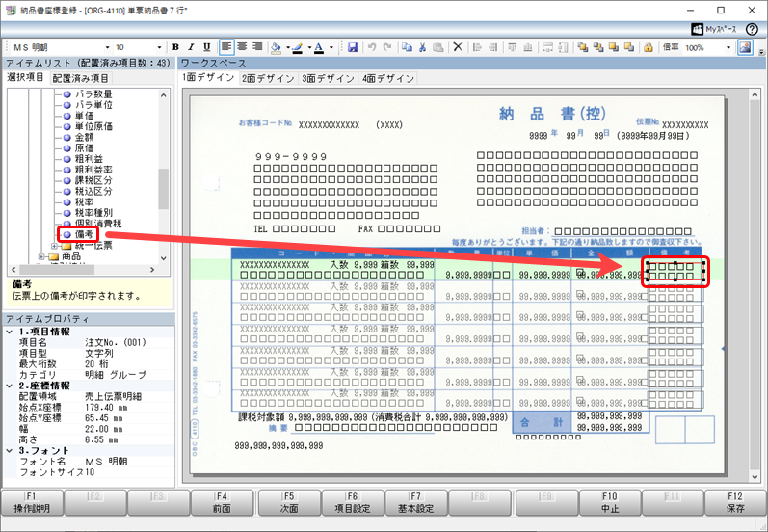Screen dimensions: 768x532
Task: Click the F6 項目設定 button
Action: pyautogui.click(x=352, y=502)
